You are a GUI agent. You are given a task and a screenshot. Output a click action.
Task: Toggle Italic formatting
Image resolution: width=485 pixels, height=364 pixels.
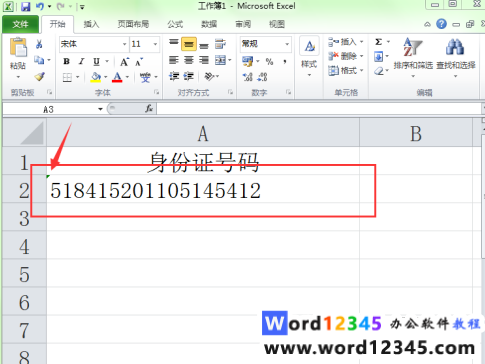point(81,61)
